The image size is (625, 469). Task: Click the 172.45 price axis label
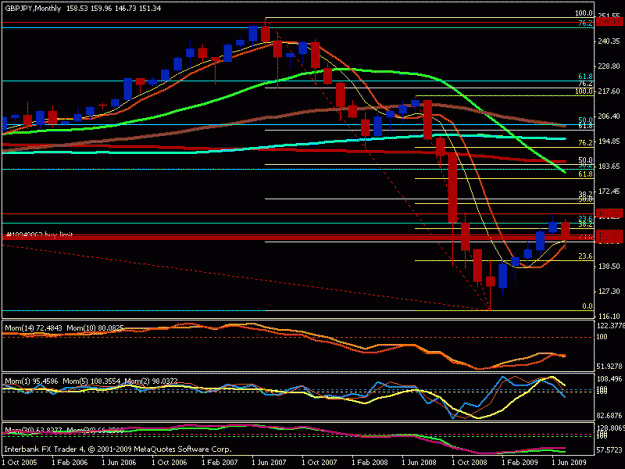tap(609, 191)
